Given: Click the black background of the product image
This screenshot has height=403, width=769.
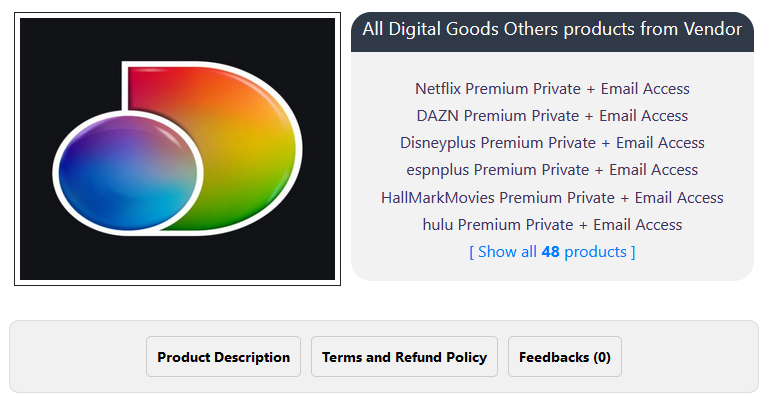Looking at the screenshot, I should 60,60.
